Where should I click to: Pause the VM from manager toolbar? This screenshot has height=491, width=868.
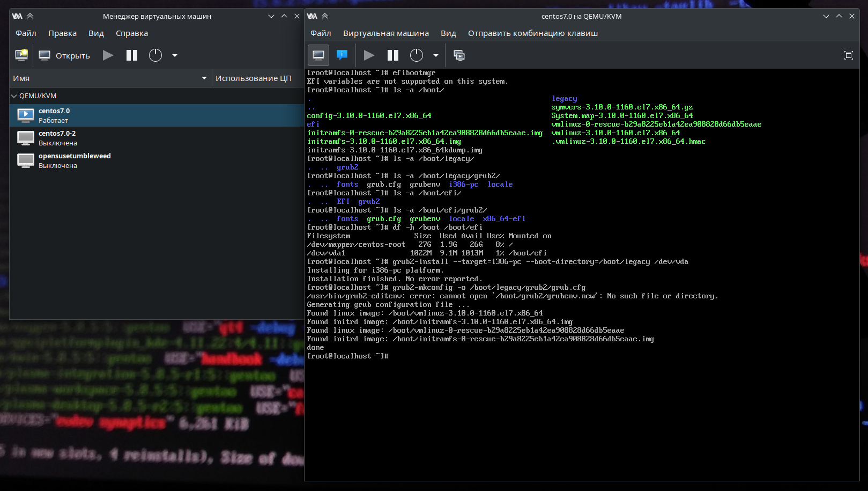point(132,55)
